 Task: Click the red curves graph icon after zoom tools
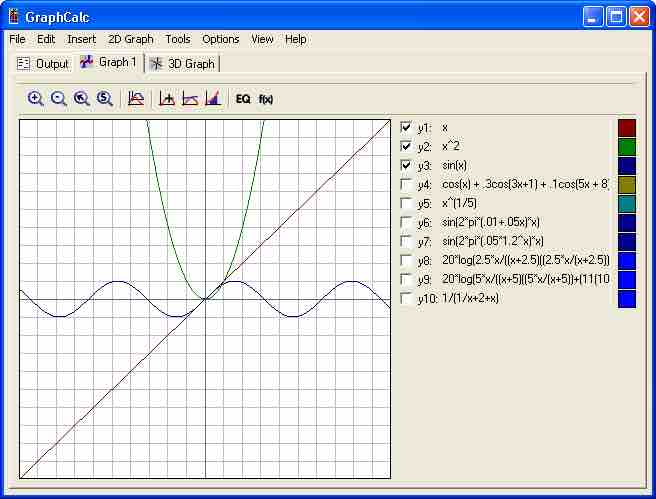click(x=136, y=99)
